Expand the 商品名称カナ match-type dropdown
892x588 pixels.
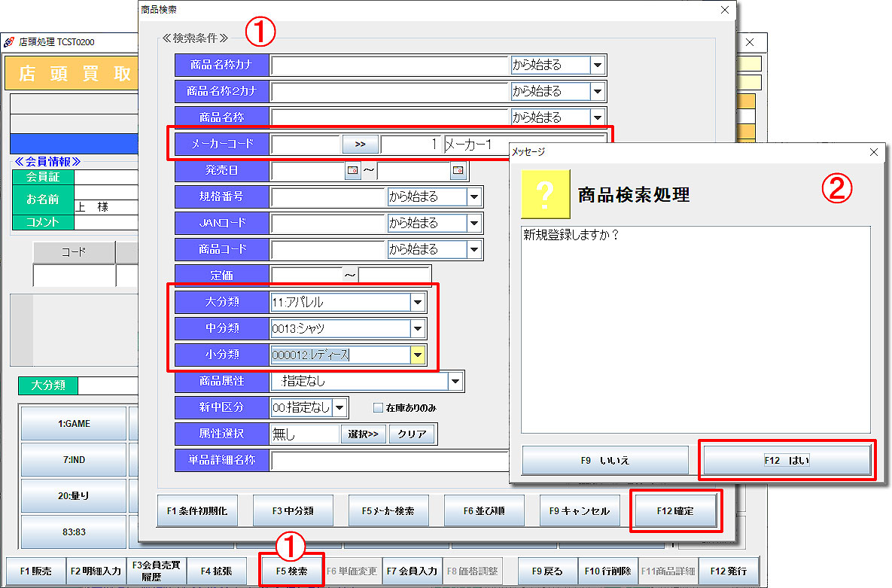pos(598,65)
